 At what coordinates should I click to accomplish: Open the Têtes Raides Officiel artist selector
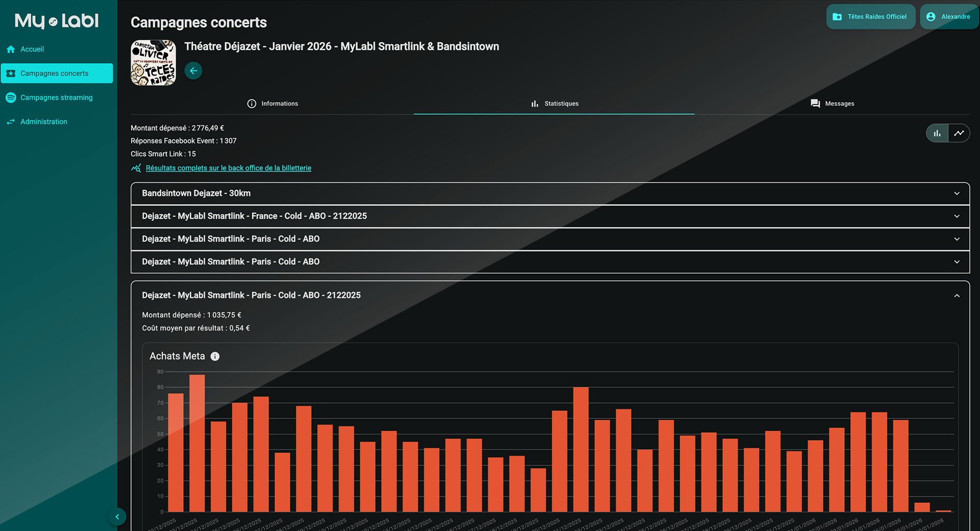(870, 17)
